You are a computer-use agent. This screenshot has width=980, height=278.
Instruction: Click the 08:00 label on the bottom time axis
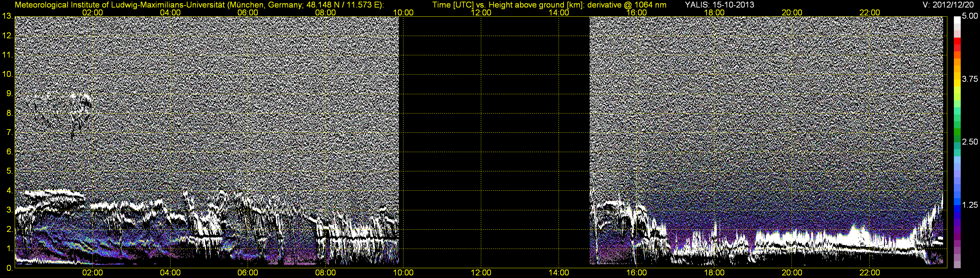coord(326,273)
